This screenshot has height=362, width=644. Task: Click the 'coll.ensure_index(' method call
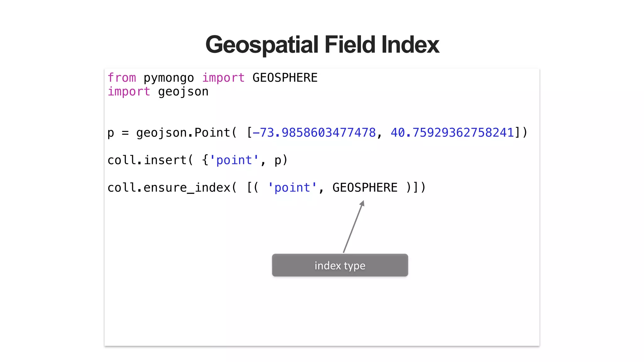coord(172,188)
